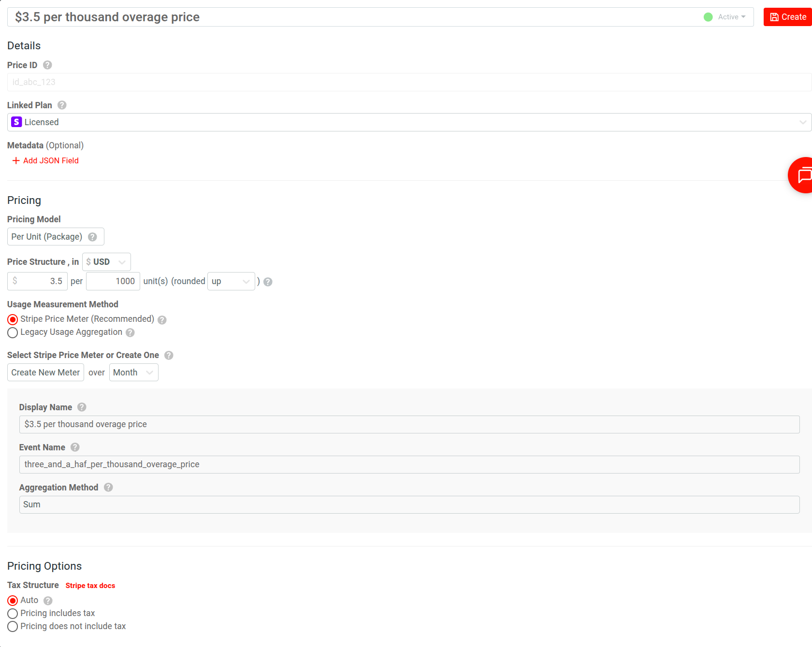Click the Event Name help icon
The height and width of the screenshot is (647, 812).
75,447
